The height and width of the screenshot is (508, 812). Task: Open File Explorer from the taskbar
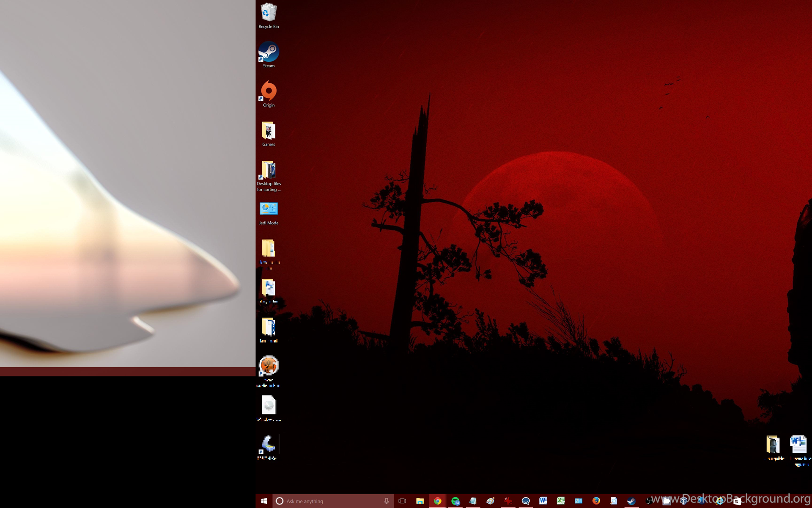[x=420, y=501]
